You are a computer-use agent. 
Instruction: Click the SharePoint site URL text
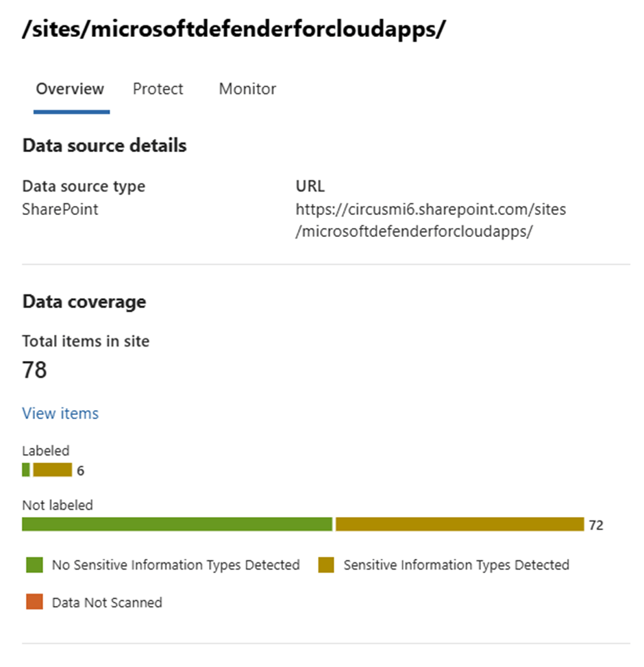(430, 220)
